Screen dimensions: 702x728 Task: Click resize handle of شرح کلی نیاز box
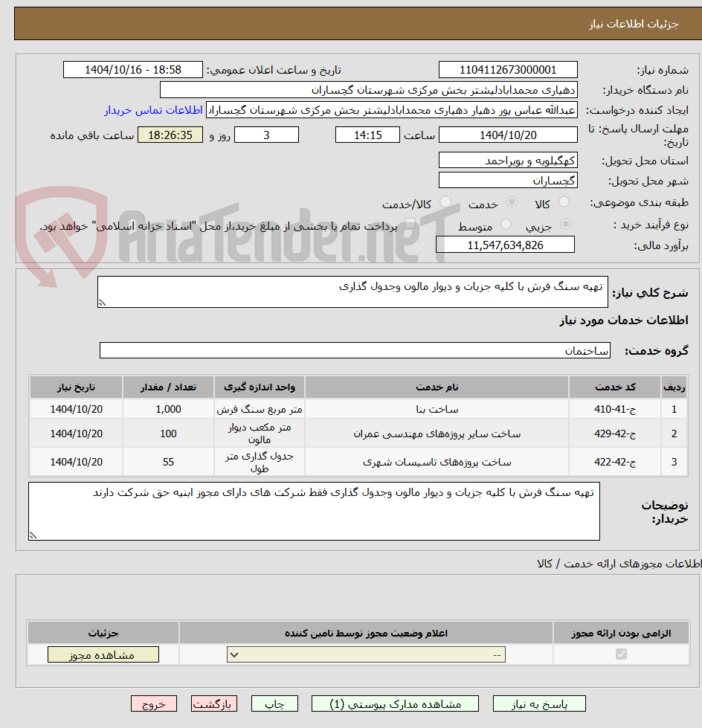coord(102,303)
